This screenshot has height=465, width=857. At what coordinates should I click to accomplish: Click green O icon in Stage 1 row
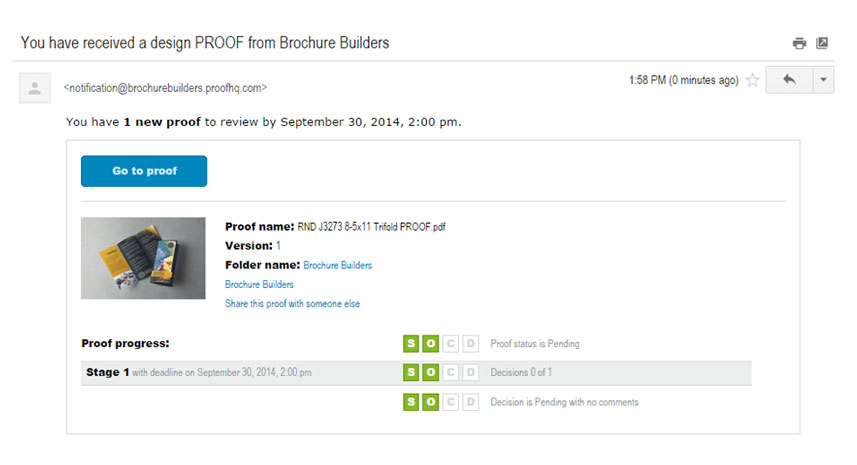431,373
